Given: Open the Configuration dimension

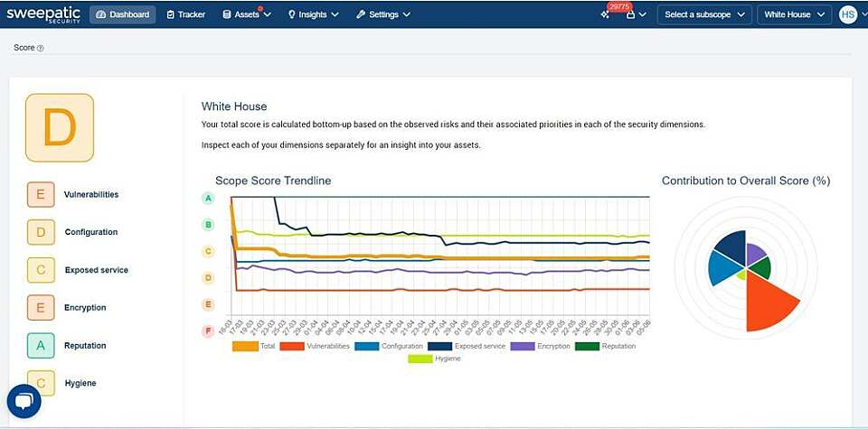Looking at the screenshot, I should tap(91, 232).
